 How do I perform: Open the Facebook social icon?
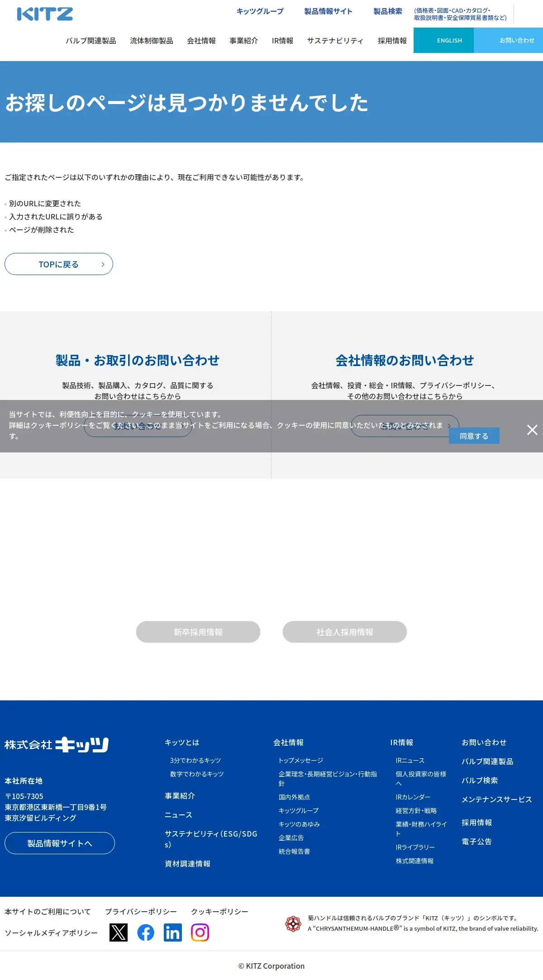(146, 932)
